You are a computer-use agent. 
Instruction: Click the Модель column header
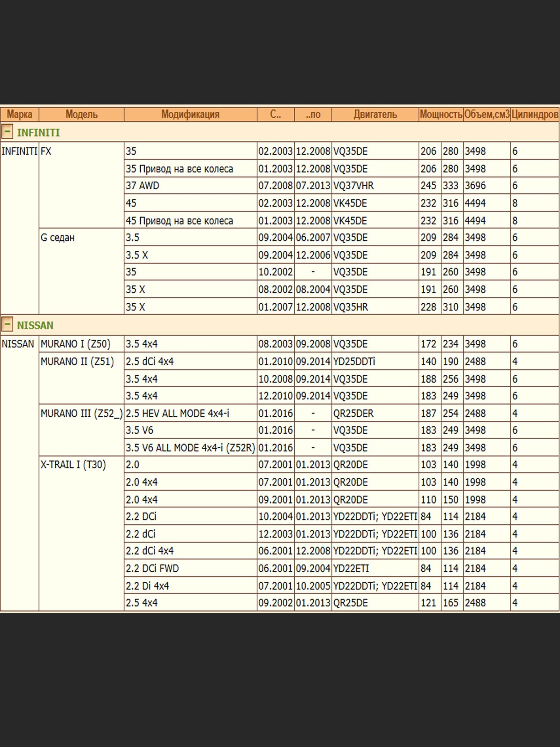pos(81,114)
